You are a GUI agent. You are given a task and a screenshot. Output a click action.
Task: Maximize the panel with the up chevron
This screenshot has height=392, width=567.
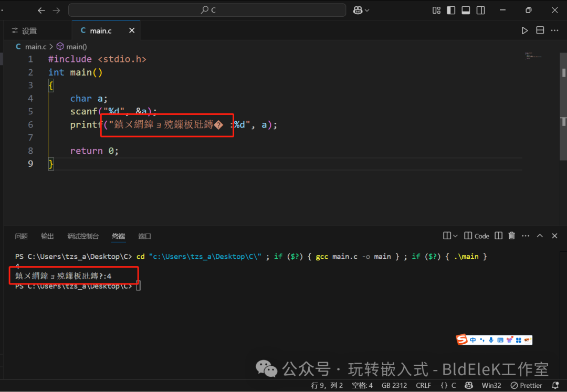pyautogui.click(x=540, y=236)
